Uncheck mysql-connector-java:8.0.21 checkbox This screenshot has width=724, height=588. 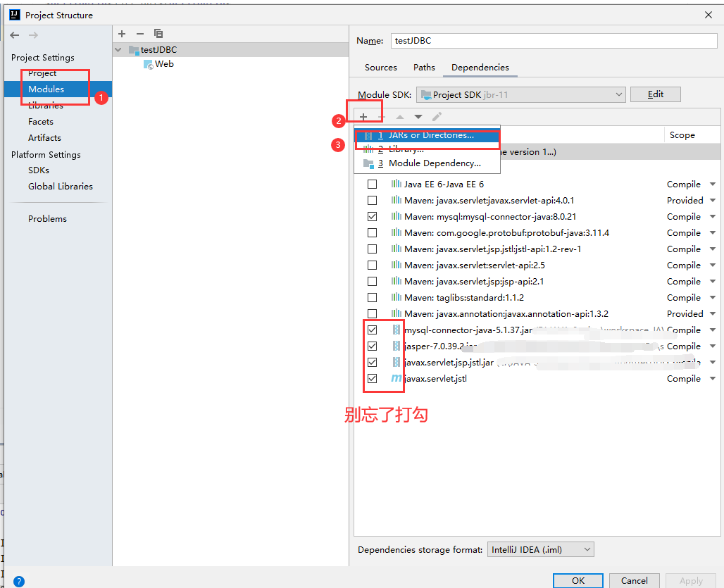pos(372,216)
